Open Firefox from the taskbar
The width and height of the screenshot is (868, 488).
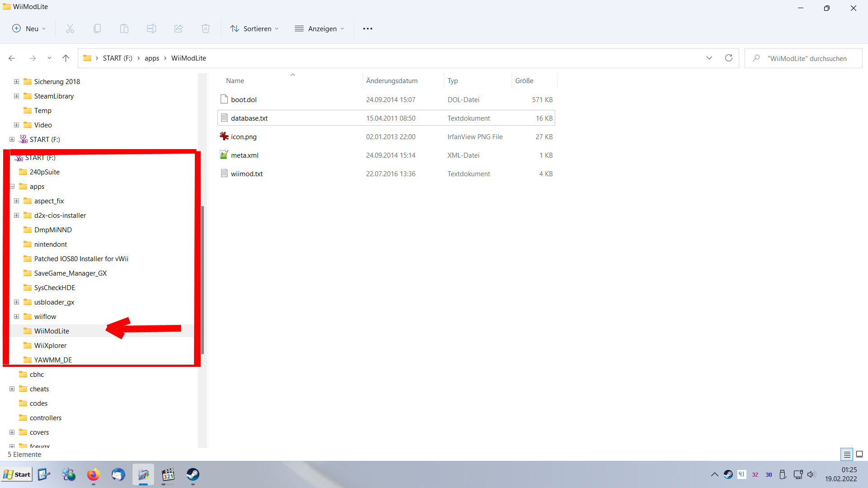(x=94, y=474)
